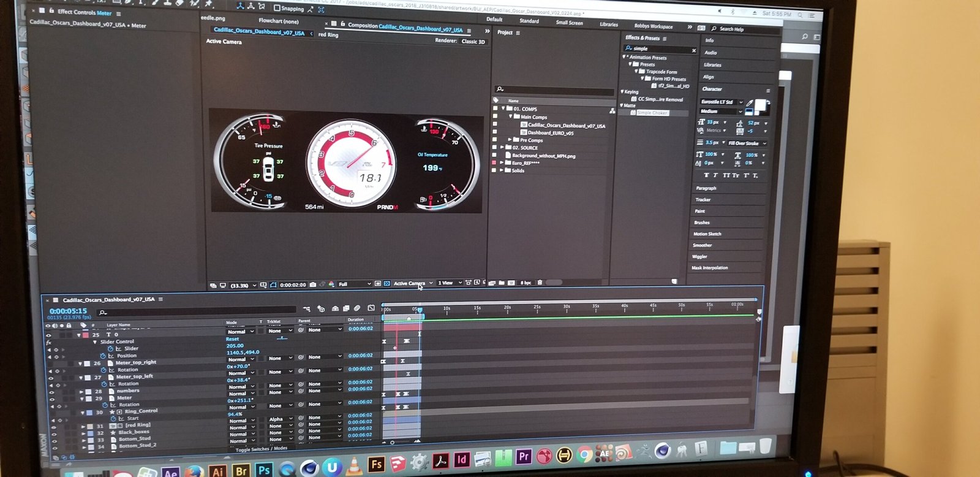Click the Parent pick whip for layer 28
This screenshot has width=980, height=477.
coord(301,391)
